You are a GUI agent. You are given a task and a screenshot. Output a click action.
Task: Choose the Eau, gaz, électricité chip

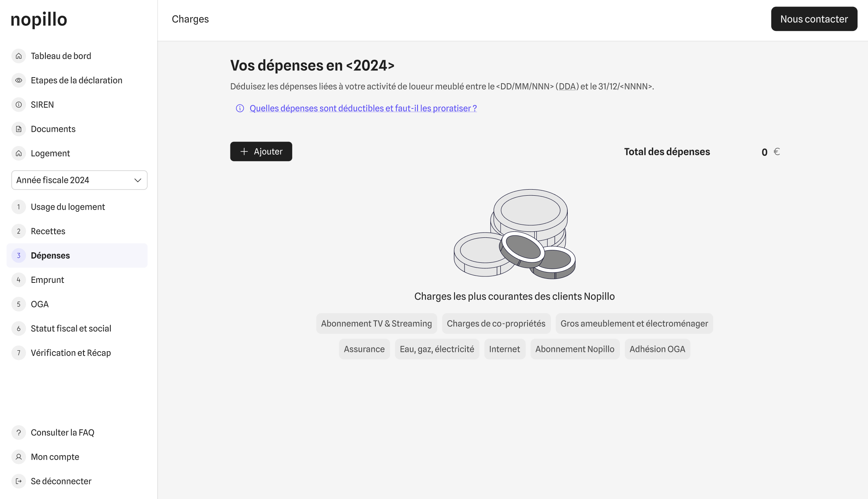[x=437, y=349]
